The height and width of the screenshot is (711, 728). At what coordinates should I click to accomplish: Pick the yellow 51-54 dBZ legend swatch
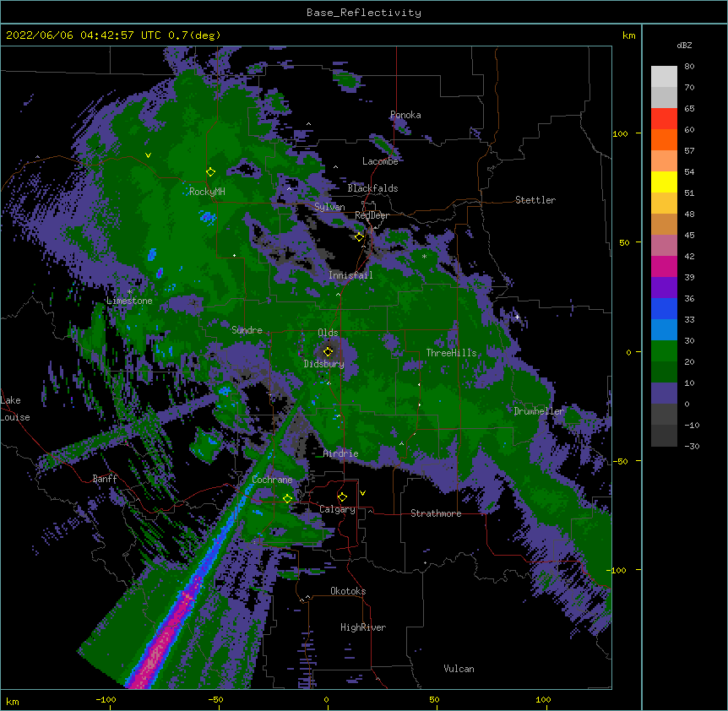(x=664, y=182)
